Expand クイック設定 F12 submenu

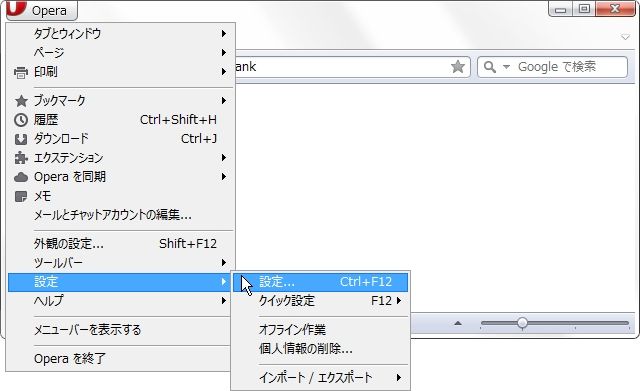[320, 301]
